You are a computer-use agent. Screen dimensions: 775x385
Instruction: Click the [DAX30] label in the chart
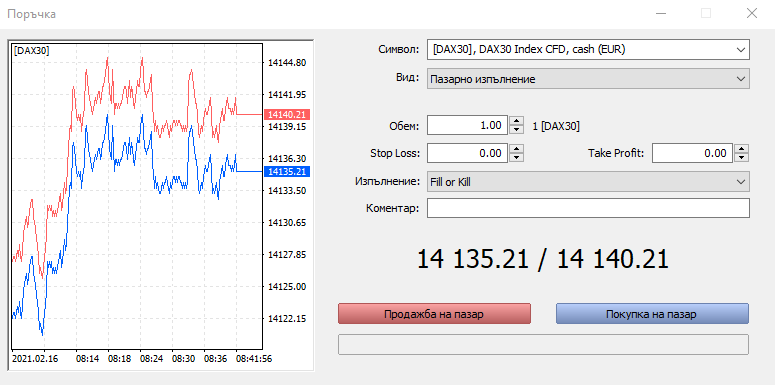click(32, 50)
